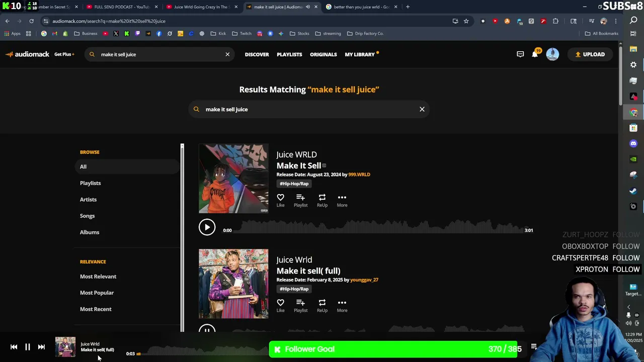Add Make It Sell to a playlist
Screen dimensions: 644x362
(x=300, y=200)
